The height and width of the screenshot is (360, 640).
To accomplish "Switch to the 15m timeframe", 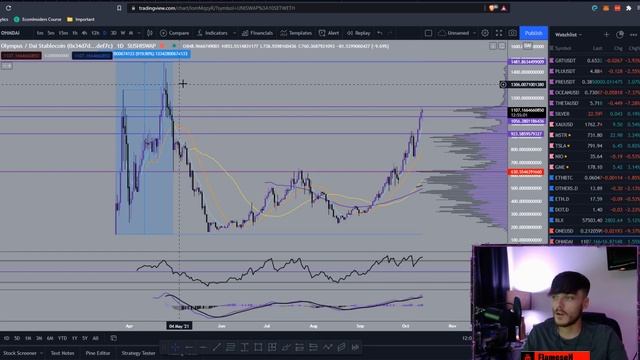I will [x=63, y=33].
